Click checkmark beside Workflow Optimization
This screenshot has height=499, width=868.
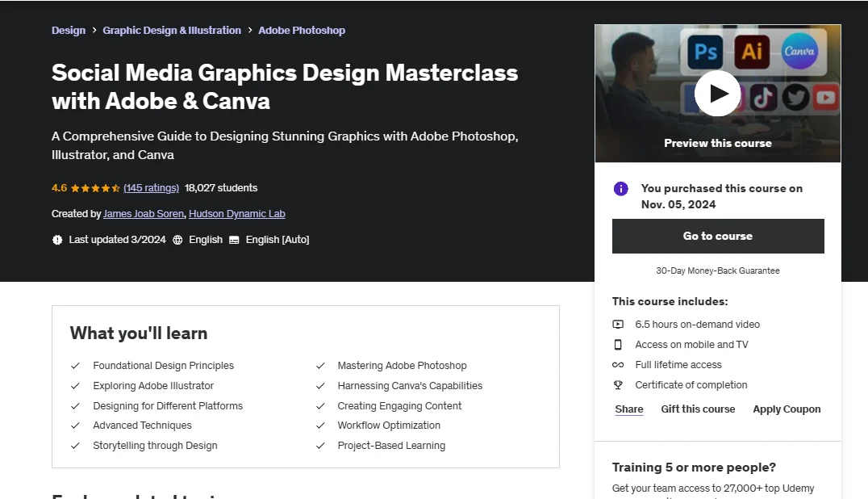(320, 426)
